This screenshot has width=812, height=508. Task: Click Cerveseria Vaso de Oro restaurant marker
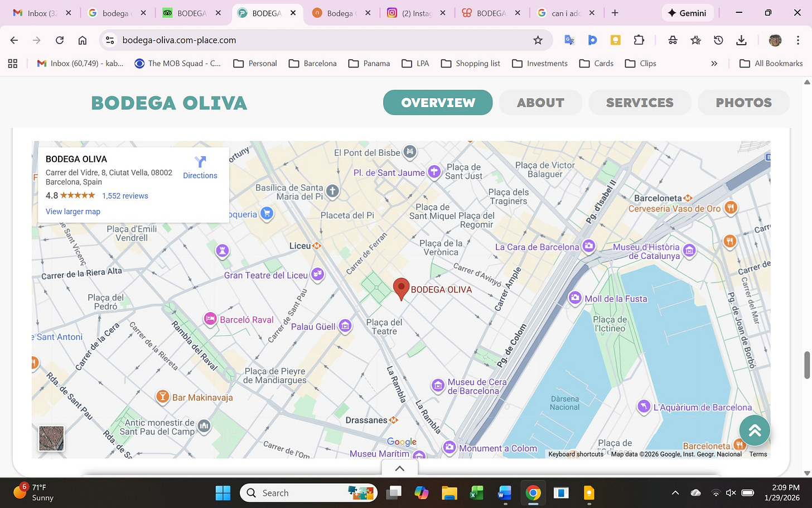731,208
